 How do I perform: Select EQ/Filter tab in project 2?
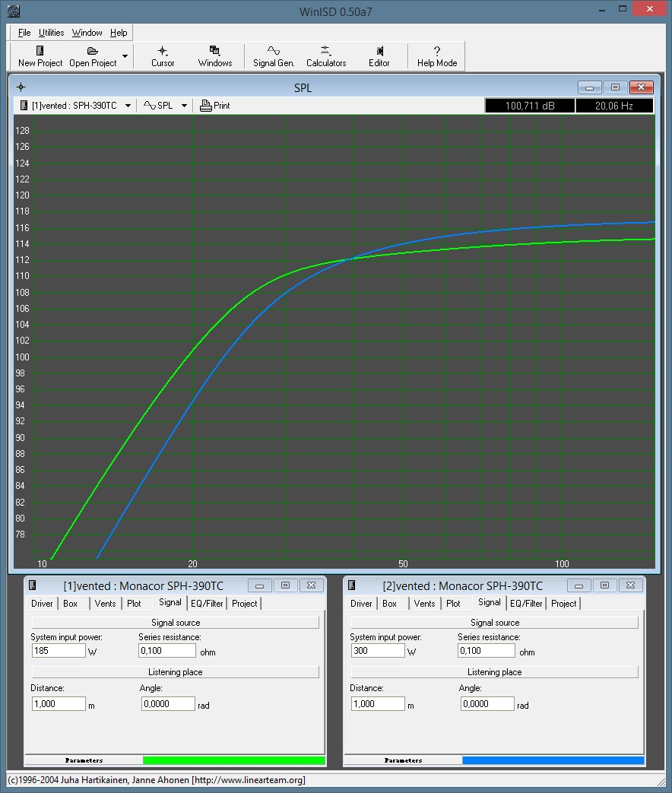tap(526, 603)
